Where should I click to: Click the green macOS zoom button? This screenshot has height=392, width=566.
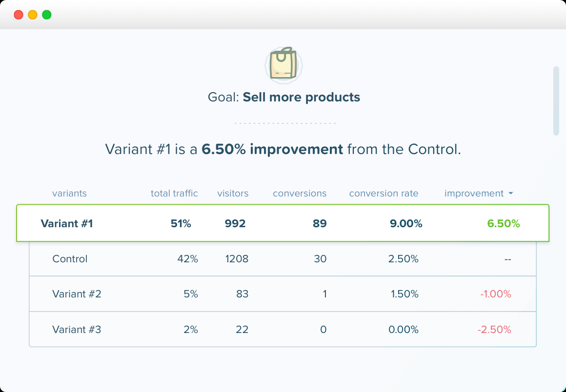pyautogui.click(x=46, y=15)
